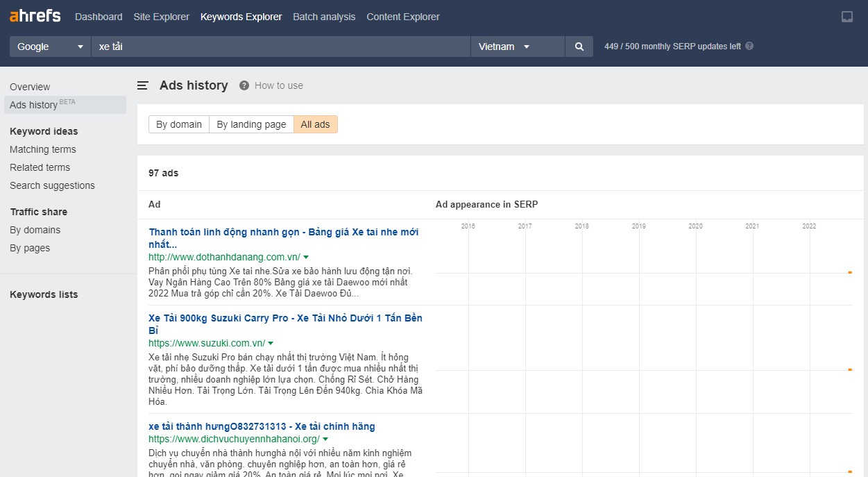This screenshot has width=868, height=477.
Task: Open the notifications icon in top right
Action: 846,17
